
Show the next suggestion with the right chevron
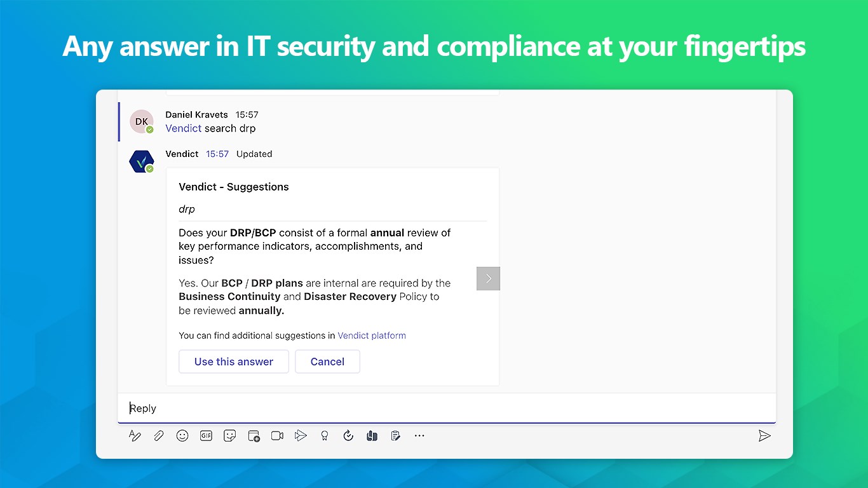coord(488,278)
